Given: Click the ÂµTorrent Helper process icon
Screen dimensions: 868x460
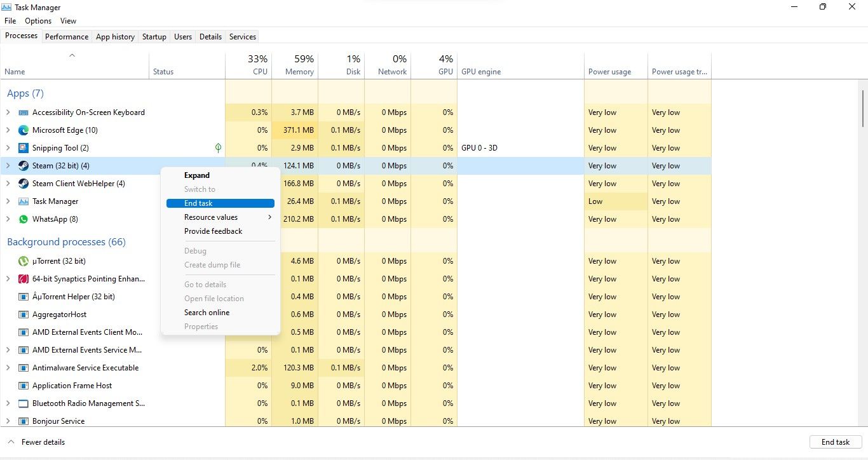Looking at the screenshot, I should click(24, 297).
